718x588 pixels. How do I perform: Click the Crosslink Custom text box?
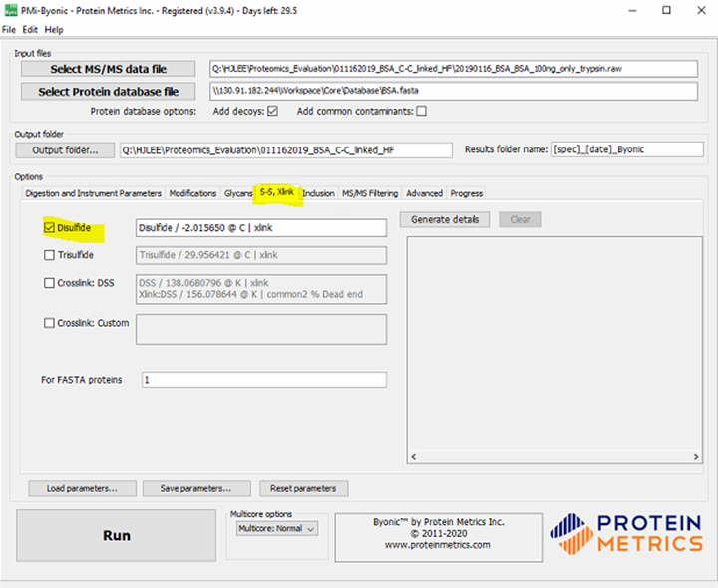261,329
